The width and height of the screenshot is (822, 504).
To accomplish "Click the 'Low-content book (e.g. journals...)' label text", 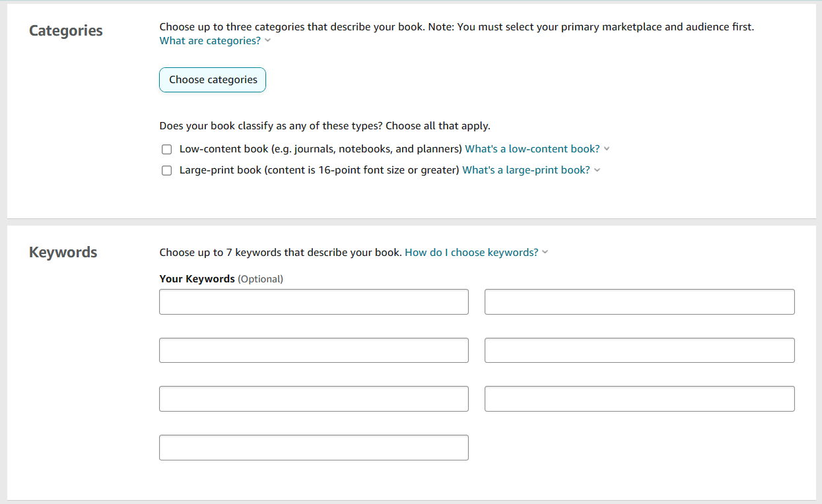I will click(320, 149).
